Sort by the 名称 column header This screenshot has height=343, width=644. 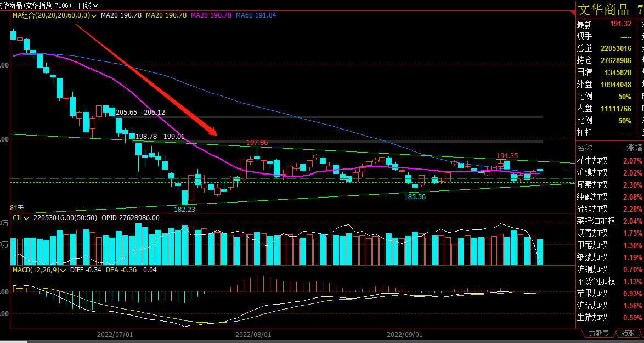[584, 148]
